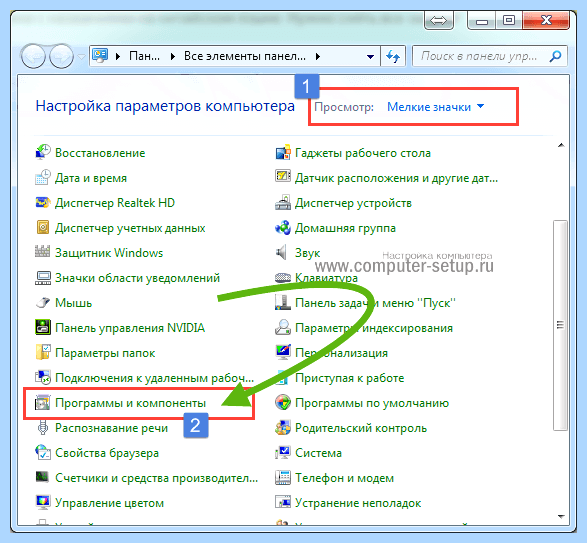The width and height of the screenshot is (587, 543).
Task: Click the Программы по умолчанию icon
Action: click(283, 403)
